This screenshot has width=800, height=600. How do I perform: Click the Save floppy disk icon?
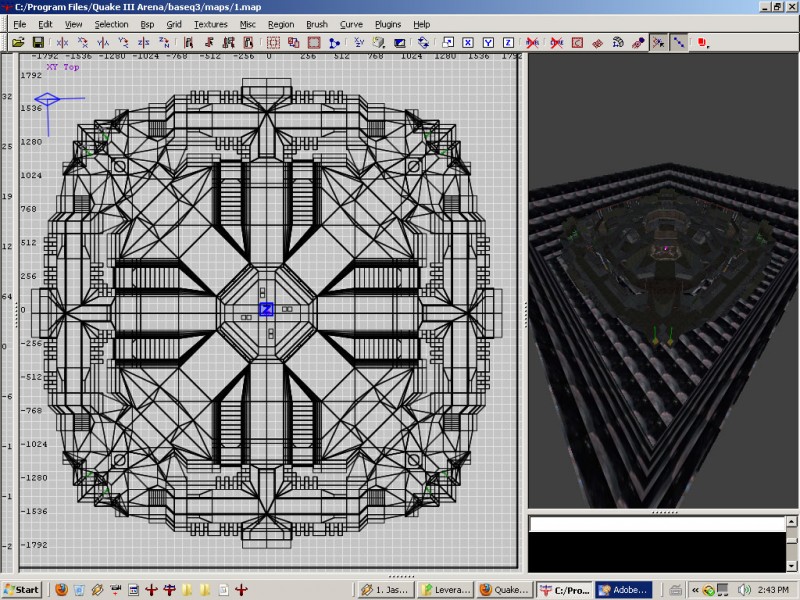click(x=38, y=42)
